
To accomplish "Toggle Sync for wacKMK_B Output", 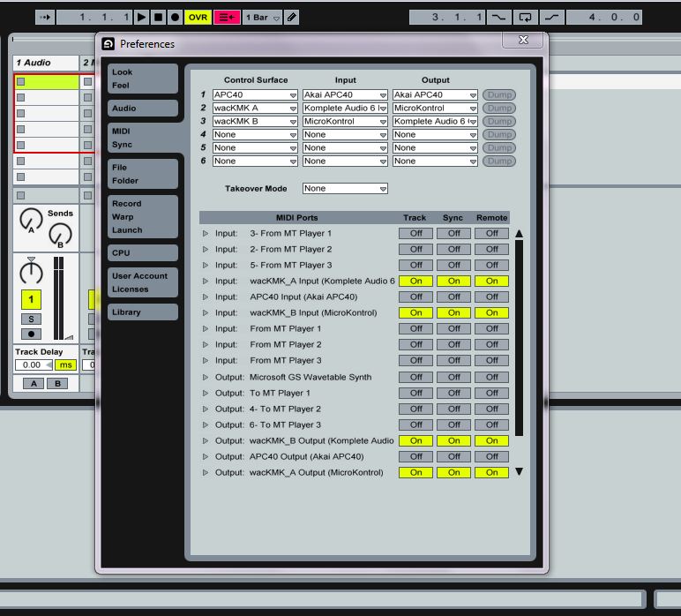I will (x=453, y=440).
